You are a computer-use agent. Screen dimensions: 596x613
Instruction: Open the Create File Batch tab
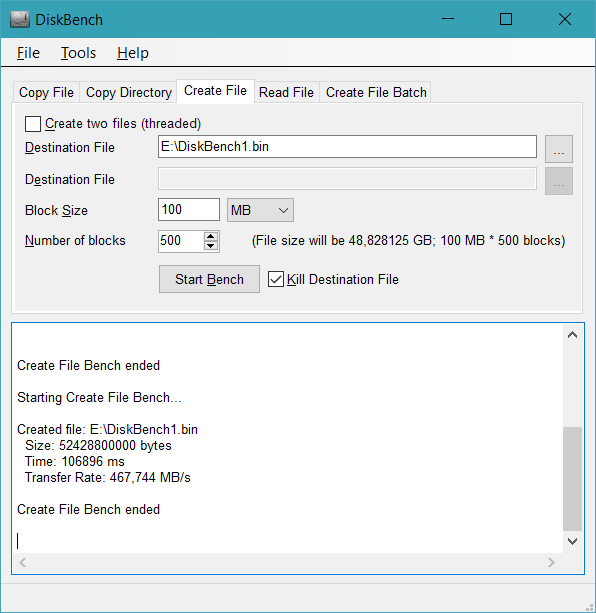(376, 93)
